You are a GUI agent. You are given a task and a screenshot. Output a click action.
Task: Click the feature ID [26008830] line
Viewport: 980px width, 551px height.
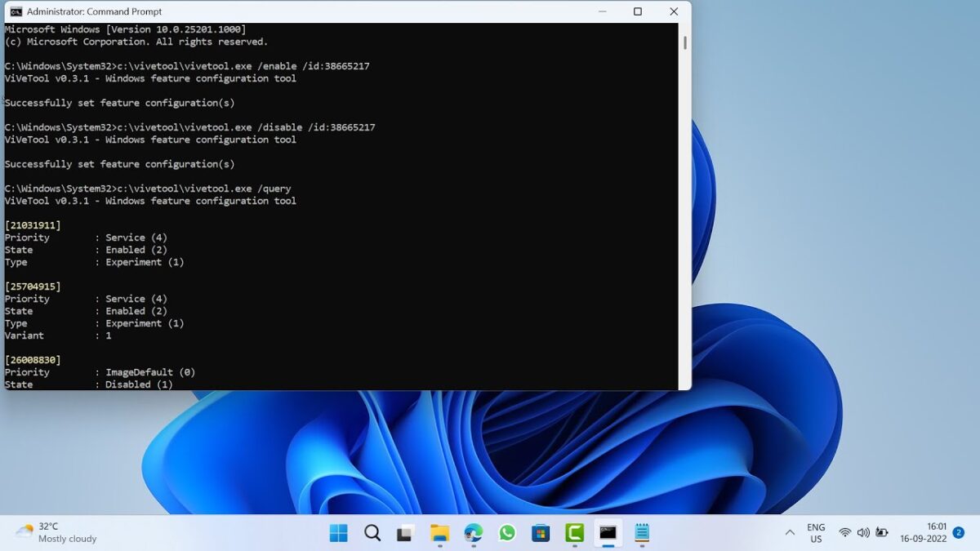(33, 360)
